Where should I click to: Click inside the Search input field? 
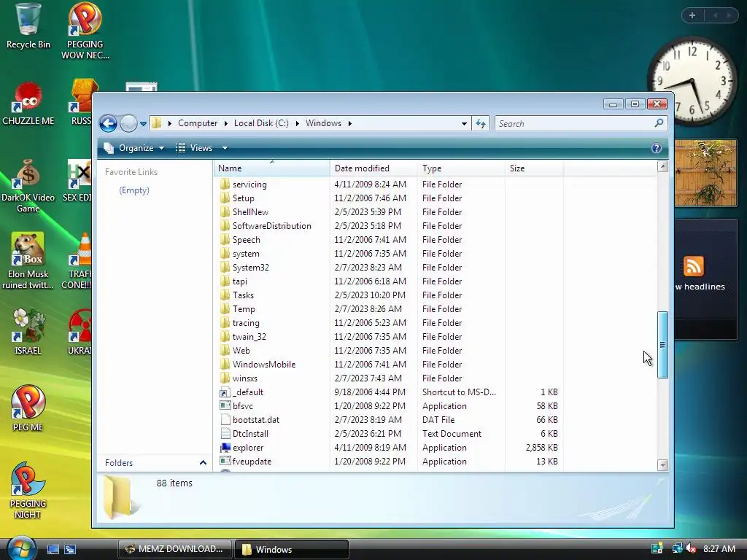[x=574, y=124]
